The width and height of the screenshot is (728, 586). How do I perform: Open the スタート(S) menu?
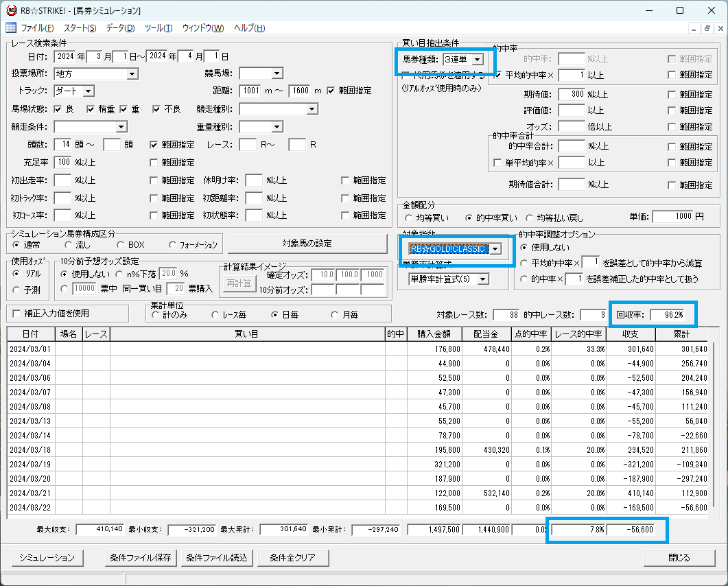[80, 28]
